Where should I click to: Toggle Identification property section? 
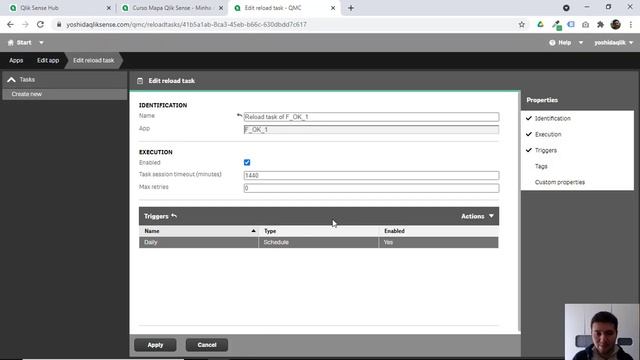click(x=548, y=118)
